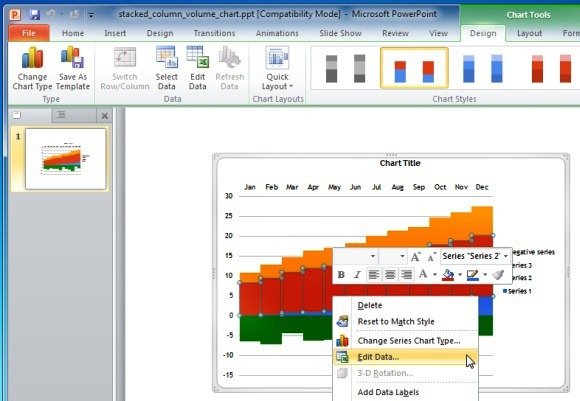Click the Format Painter brush in mini toolbar

point(498,274)
